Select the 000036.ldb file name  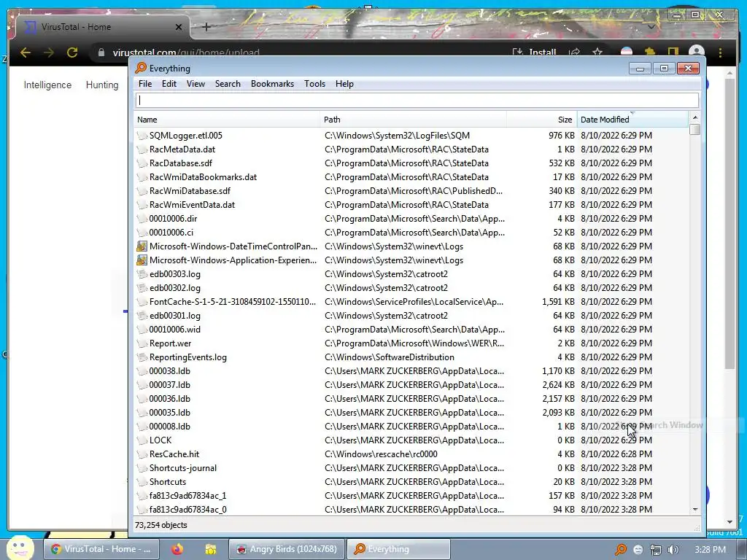[x=169, y=399]
